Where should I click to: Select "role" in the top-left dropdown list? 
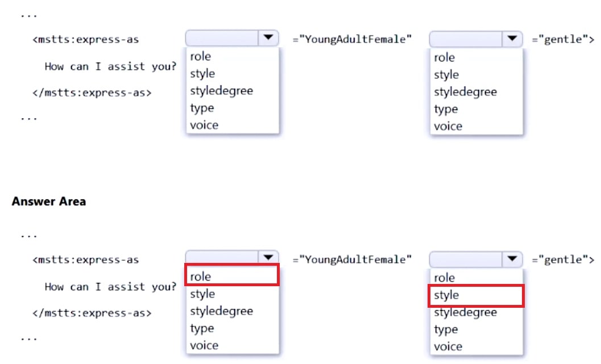[x=200, y=56]
